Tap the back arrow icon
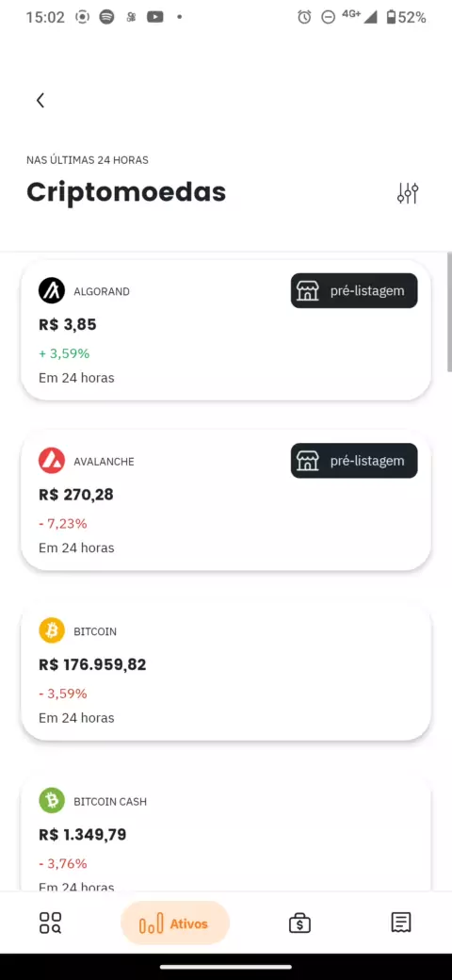The height and width of the screenshot is (980, 452). click(x=40, y=100)
